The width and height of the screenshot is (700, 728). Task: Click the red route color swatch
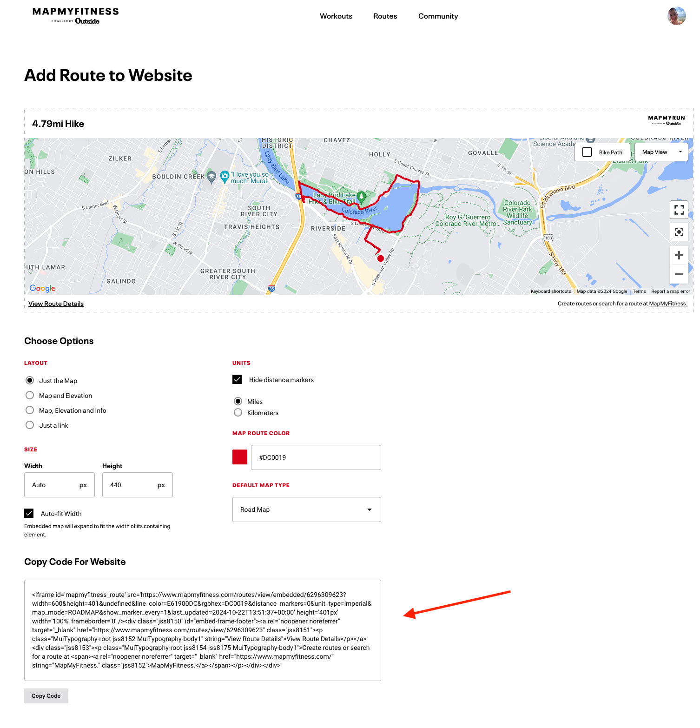(240, 457)
